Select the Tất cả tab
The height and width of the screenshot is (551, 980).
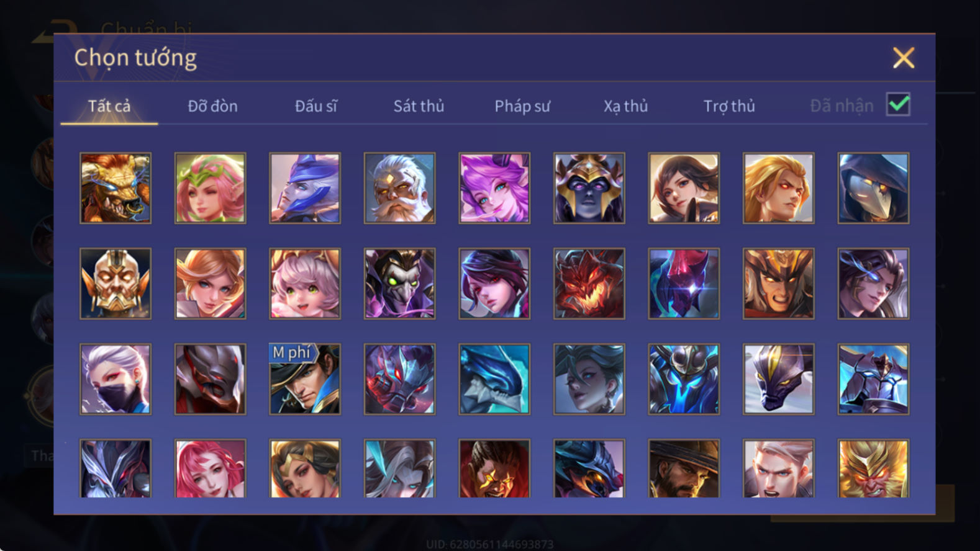(109, 106)
